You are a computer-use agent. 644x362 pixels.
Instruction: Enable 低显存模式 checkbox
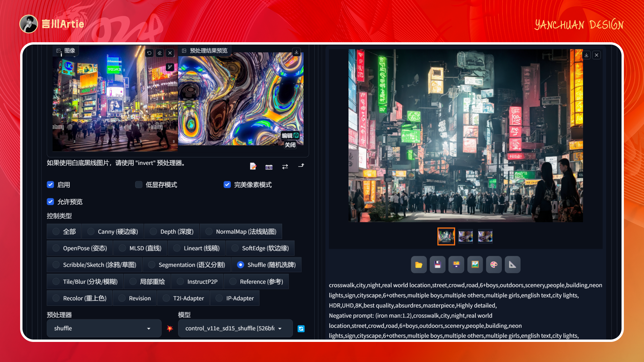(x=139, y=184)
